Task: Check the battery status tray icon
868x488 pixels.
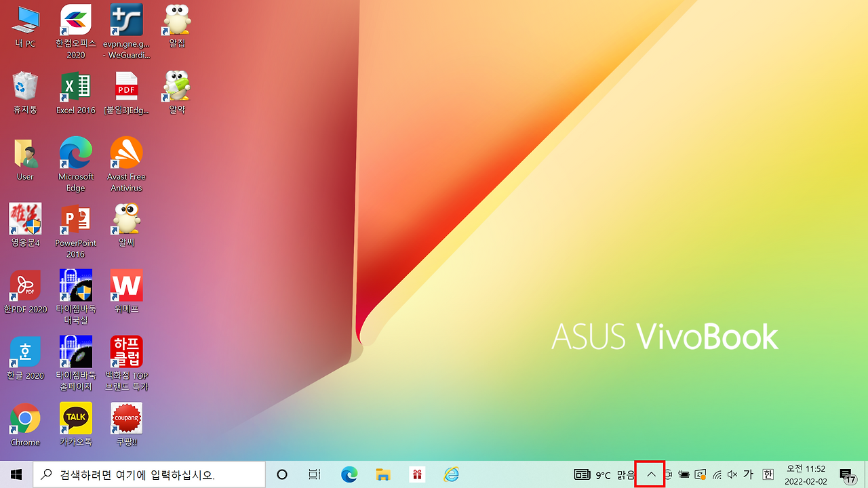Action: tap(684, 474)
